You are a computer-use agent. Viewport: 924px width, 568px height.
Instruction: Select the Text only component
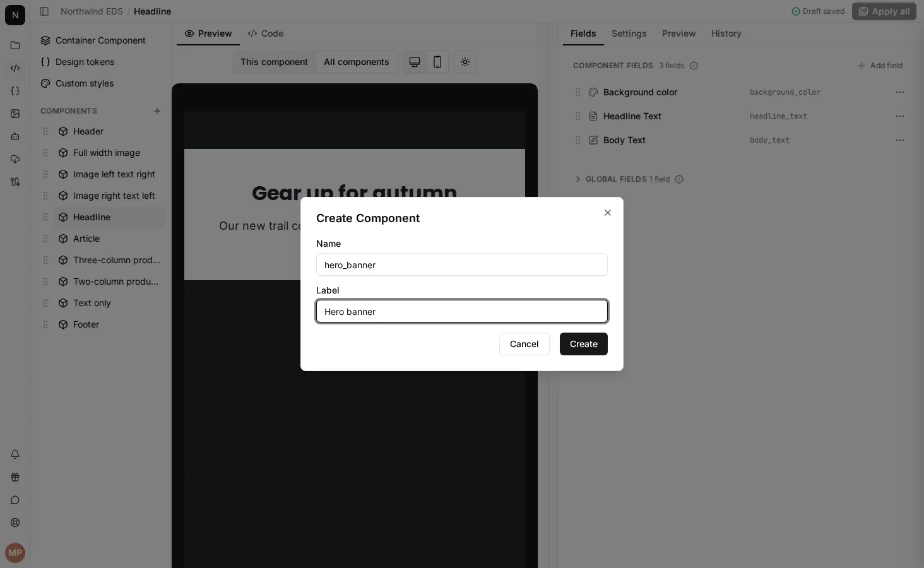coord(109,303)
